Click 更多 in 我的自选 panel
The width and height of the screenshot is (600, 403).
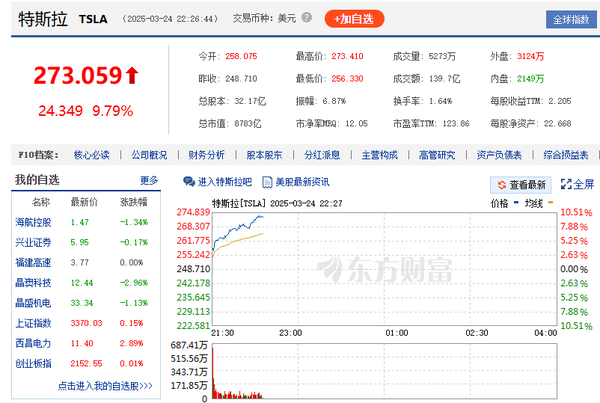coord(149,180)
